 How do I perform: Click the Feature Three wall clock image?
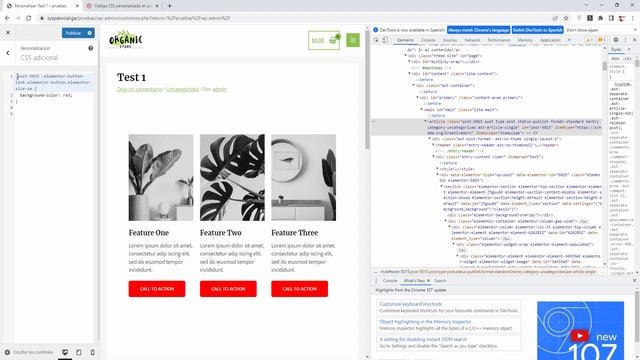304,178
